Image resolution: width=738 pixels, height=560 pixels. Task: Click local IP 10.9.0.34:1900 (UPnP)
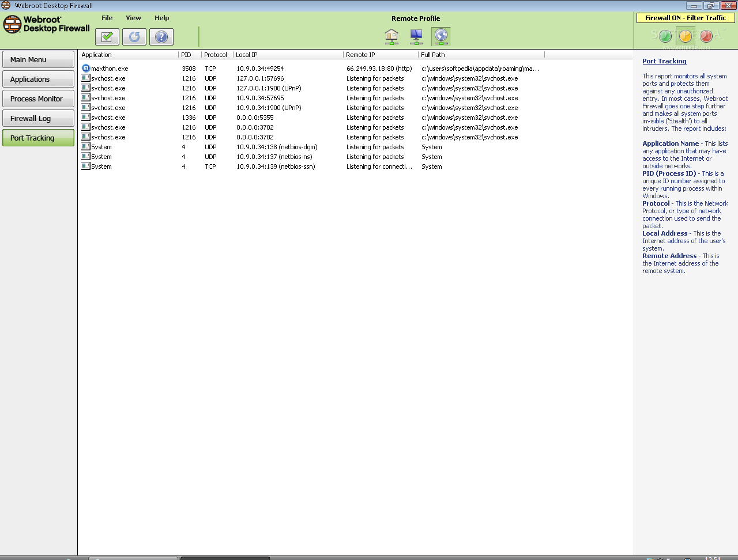click(269, 108)
